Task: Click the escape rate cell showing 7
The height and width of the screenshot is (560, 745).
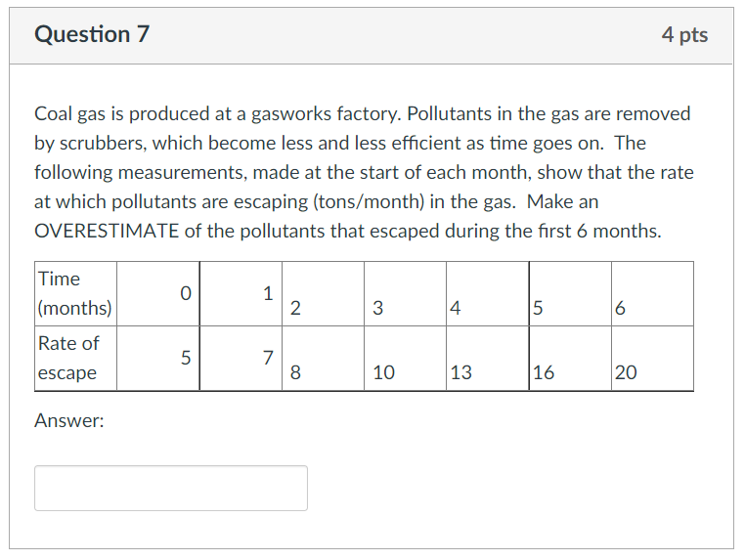Action: (241, 358)
